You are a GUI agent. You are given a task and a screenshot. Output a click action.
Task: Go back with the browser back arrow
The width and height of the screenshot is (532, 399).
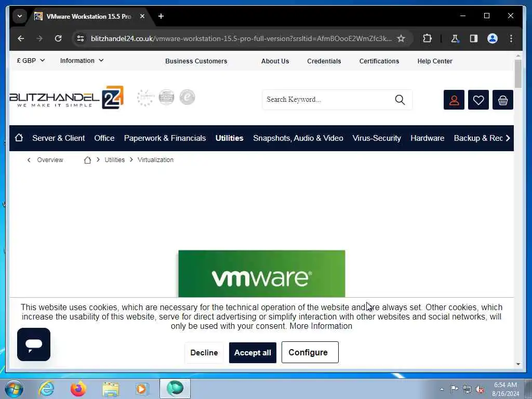[x=21, y=38]
